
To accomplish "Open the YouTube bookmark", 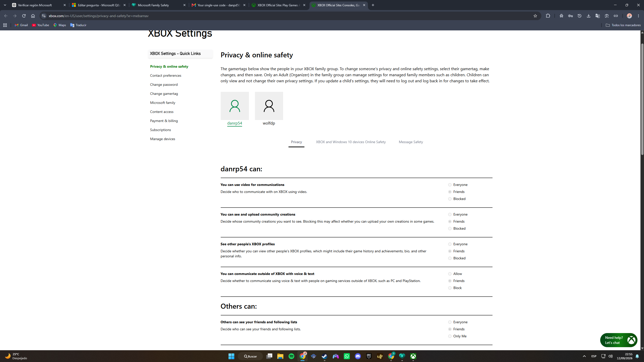I will click(x=41, y=25).
